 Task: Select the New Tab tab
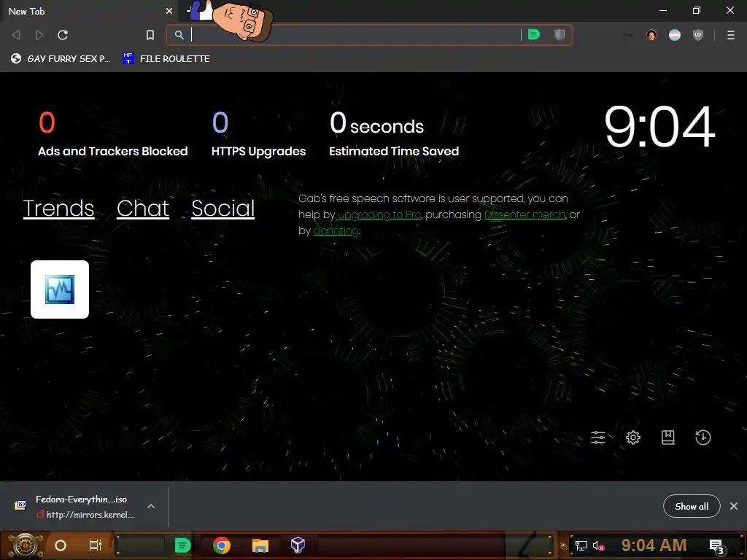[x=88, y=11]
